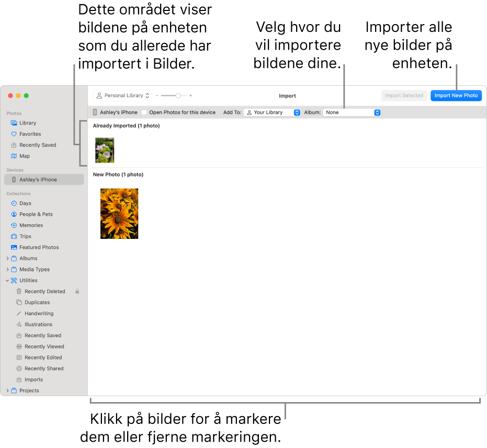Click the Ashley's iPhone label in the import bar
This screenshot has width=487, height=448.
[x=118, y=112]
